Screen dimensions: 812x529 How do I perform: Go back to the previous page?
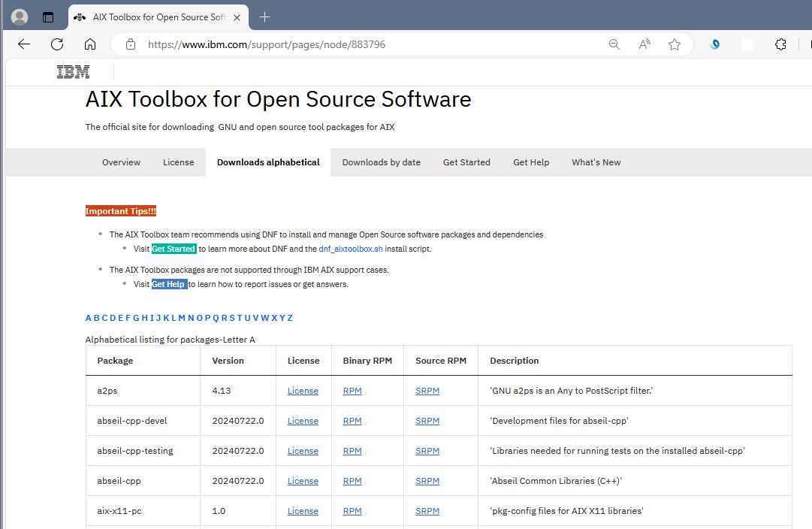tap(24, 44)
